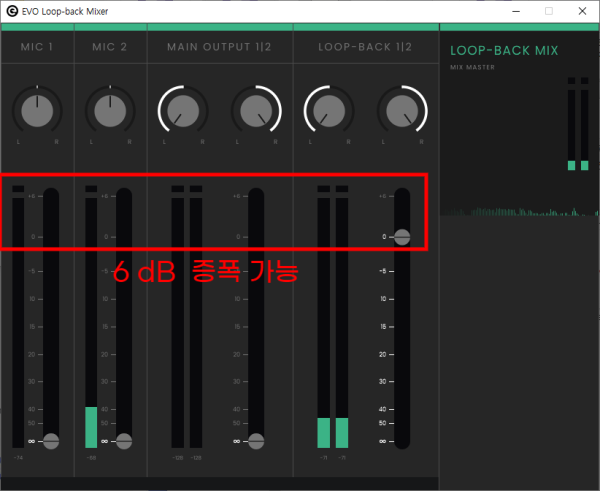Click the MIC 1 fader handle
The height and width of the screenshot is (491, 600).
(x=51, y=441)
